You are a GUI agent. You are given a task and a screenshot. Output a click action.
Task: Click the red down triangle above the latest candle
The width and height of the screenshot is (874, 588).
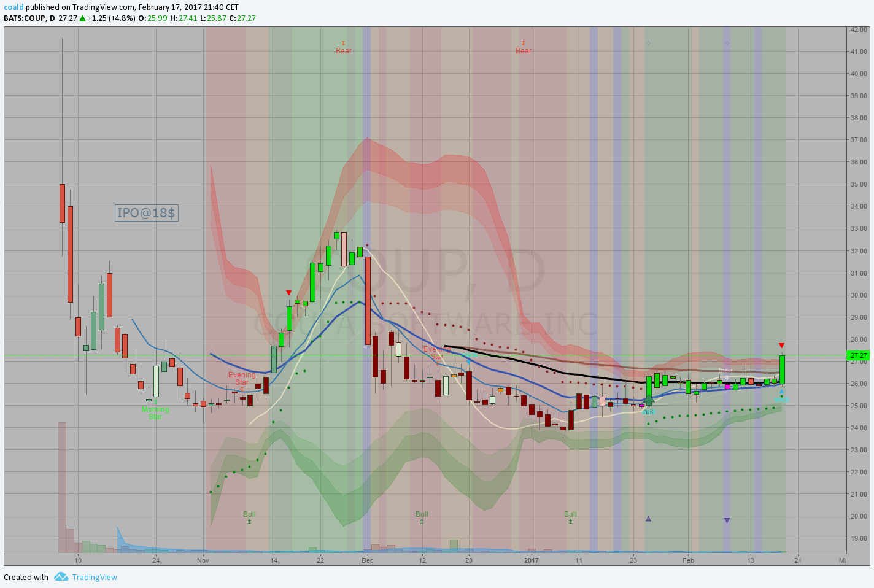[x=781, y=346]
